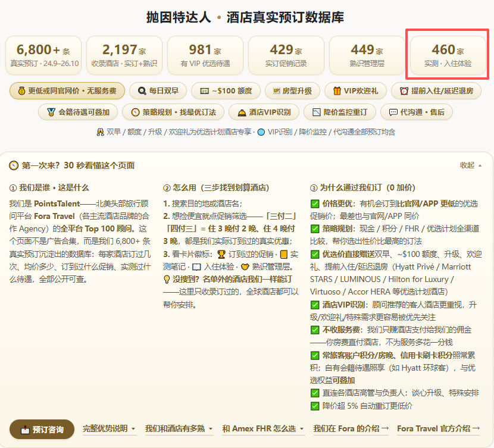
Task: Click the chart icon on 降价监控重订 chip
Action: click(x=316, y=112)
